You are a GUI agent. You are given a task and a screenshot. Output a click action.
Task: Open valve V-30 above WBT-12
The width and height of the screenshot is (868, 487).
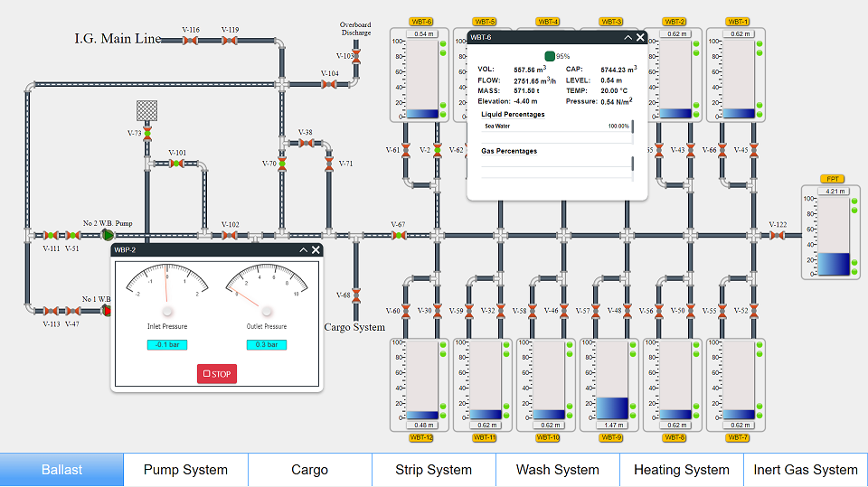[438, 311]
